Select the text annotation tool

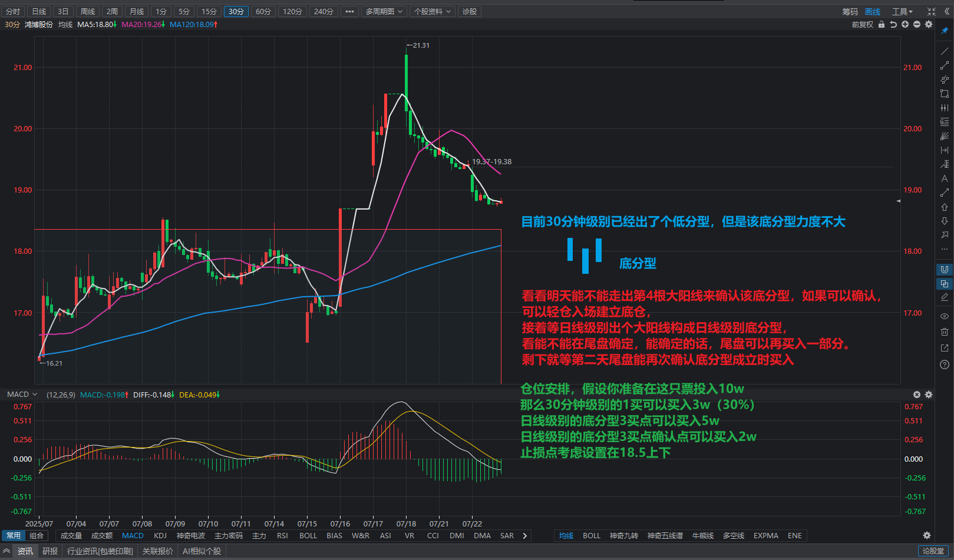click(x=945, y=178)
